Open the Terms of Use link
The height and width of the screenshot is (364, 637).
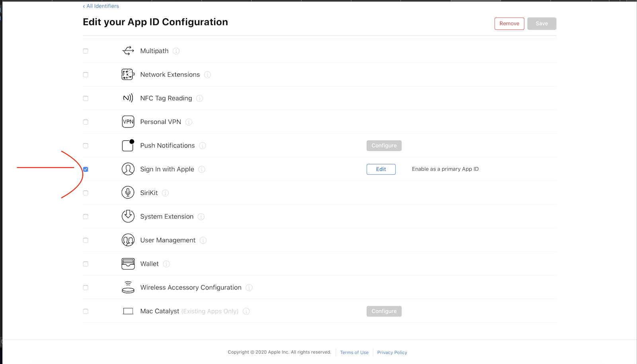pos(354,352)
